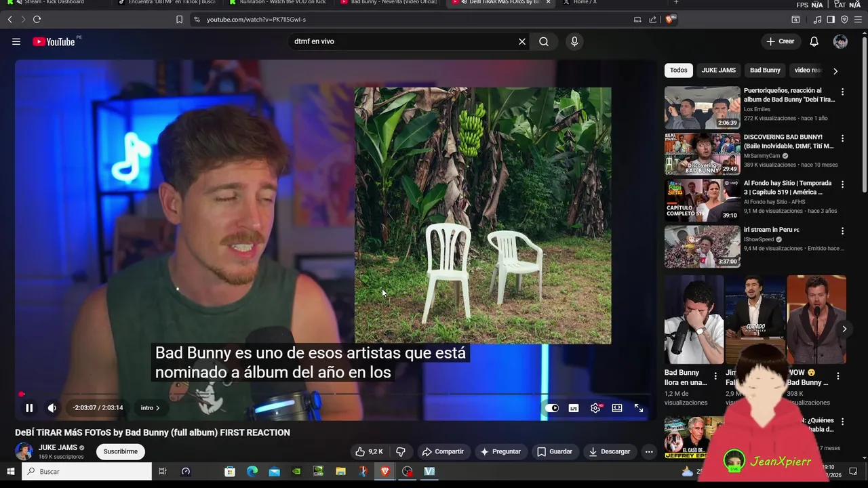Image resolution: width=868 pixels, height=488 pixels.
Task: Open options for 'Puertorriqueños, reacción' video
Action: pyautogui.click(x=843, y=91)
